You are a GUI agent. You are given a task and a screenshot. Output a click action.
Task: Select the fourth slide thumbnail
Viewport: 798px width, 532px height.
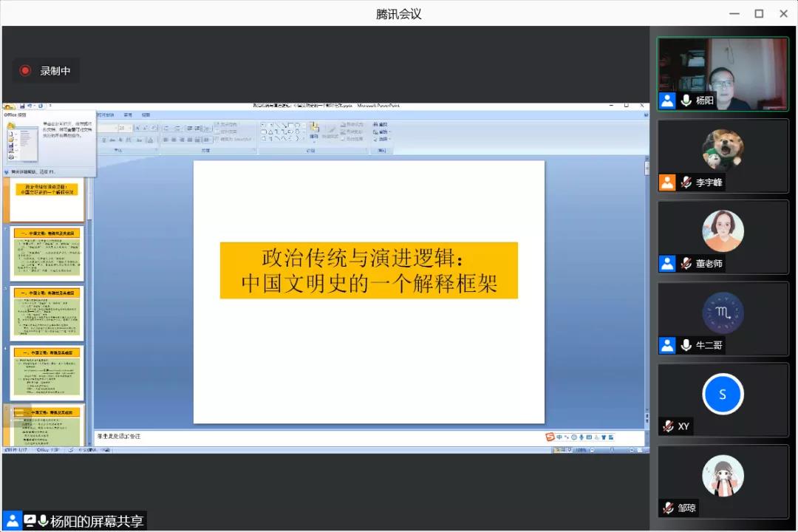[x=47, y=373]
